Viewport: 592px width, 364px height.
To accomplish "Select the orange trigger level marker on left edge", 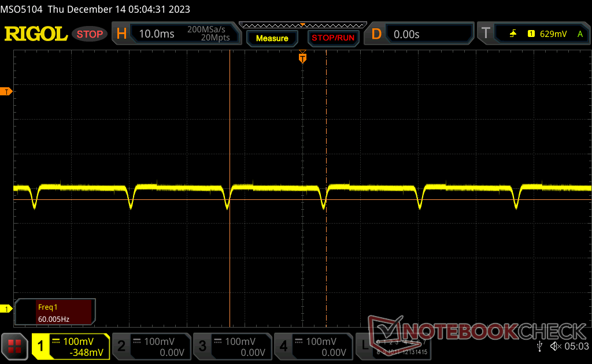I will (x=6, y=92).
